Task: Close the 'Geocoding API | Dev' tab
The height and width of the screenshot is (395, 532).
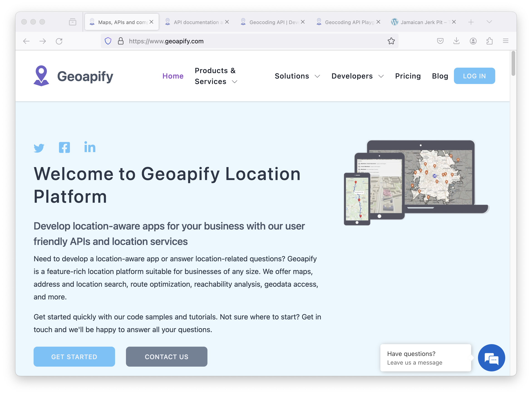Action: click(303, 22)
